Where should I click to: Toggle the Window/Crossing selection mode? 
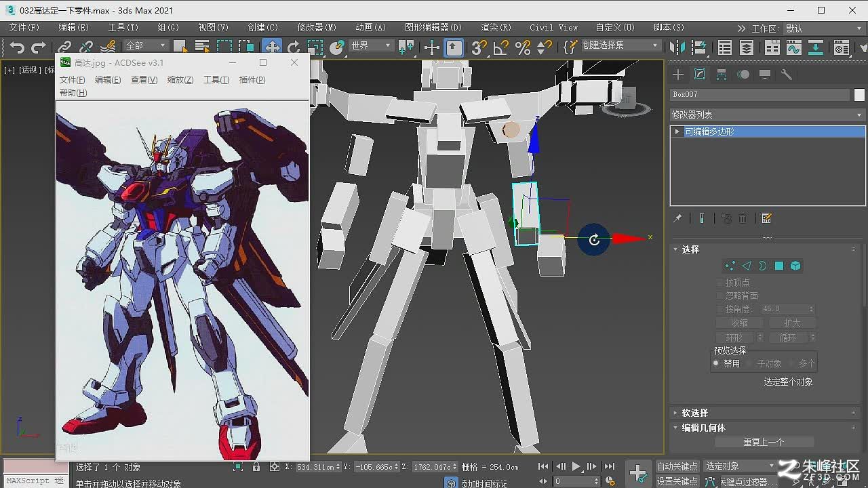(246, 47)
